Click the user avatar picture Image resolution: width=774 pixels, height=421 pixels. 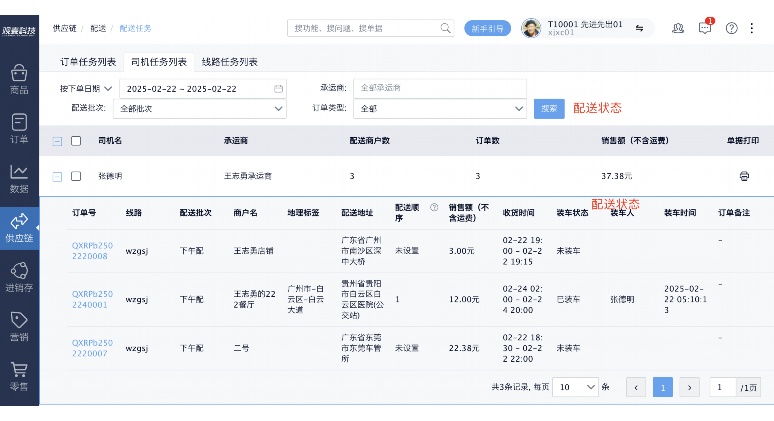click(x=531, y=28)
